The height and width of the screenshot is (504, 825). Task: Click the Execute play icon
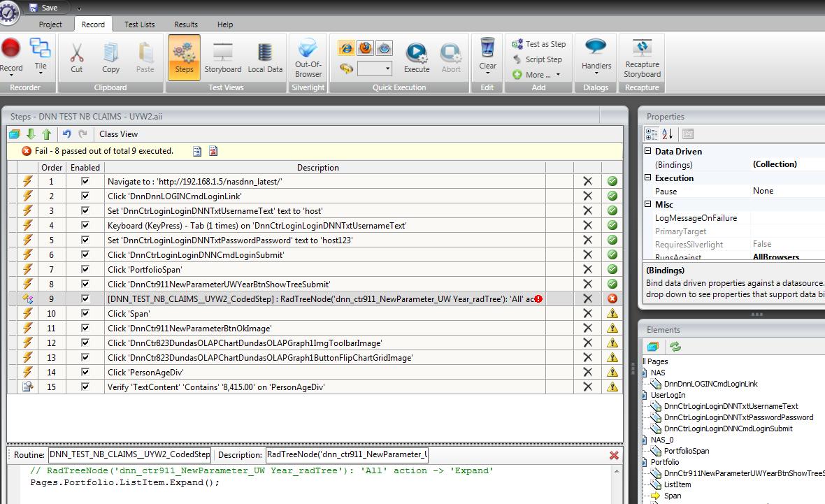pos(416,53)
